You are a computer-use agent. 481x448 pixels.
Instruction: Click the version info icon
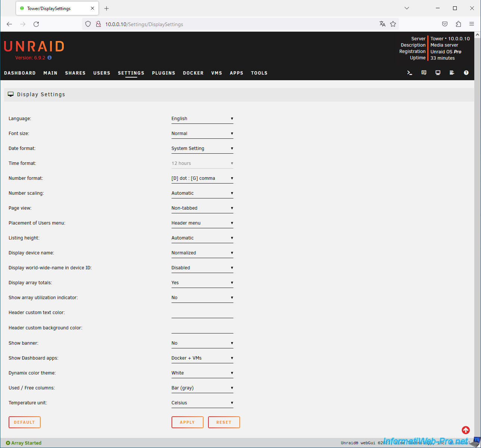click(50, 58)
